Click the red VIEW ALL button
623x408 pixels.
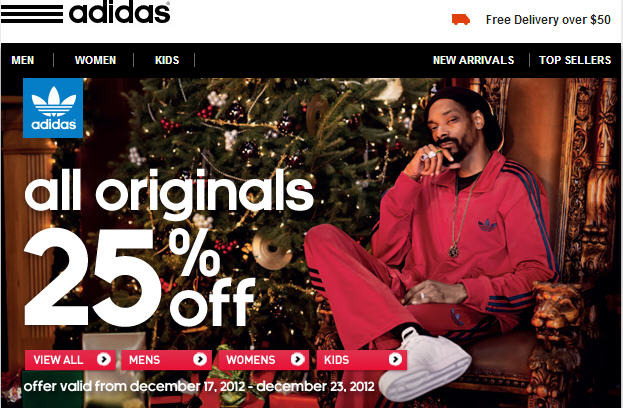click(70, 360)
